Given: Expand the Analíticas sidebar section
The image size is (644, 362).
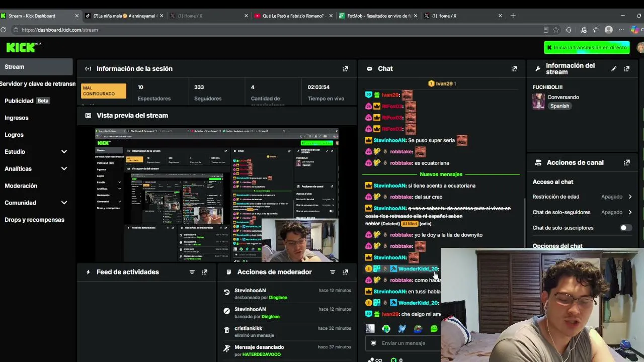Looking at the screenshot, I should pos(64,169).
